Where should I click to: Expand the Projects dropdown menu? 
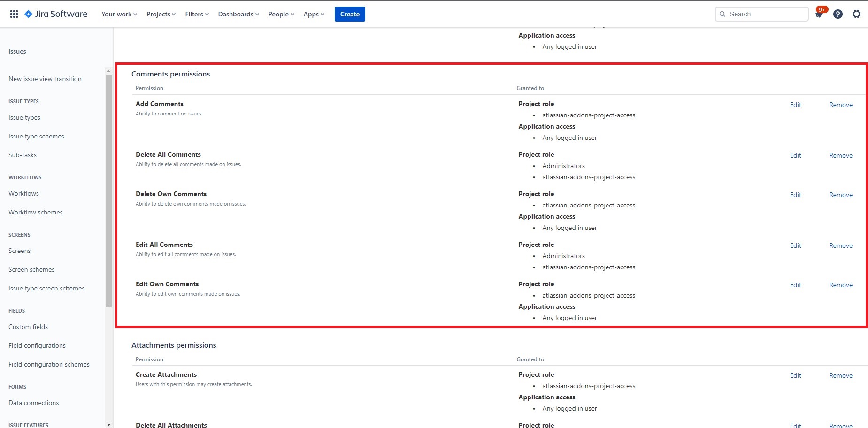click(161, 14)
